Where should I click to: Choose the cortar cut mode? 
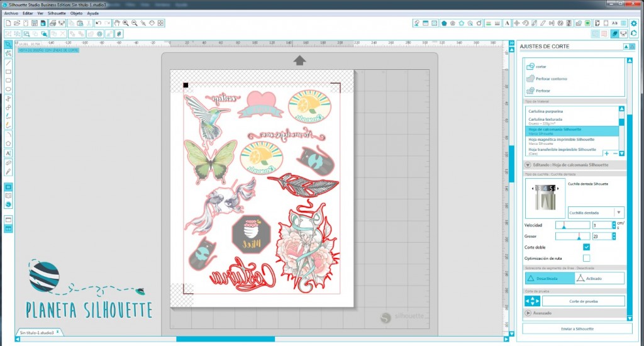pyautogui.click(x=536, y=66)
